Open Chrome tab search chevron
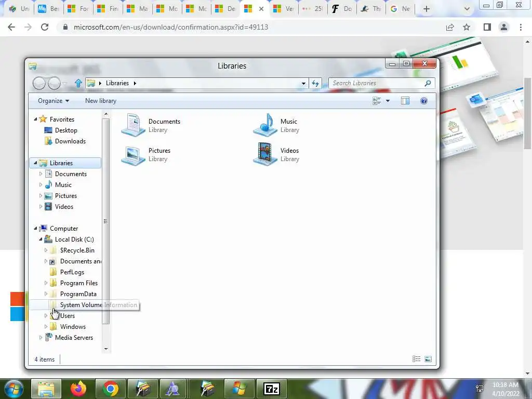Viewport: 532px width, 399px height. [467, 9]
